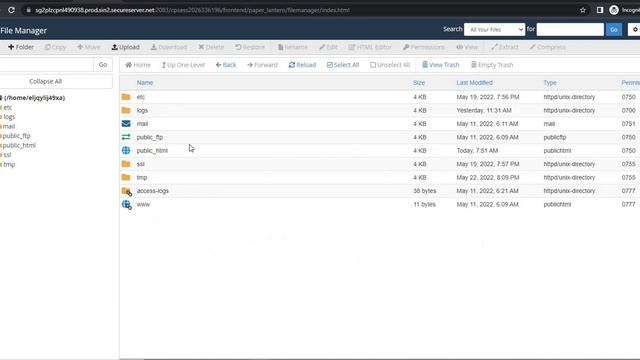
Task: Click the browser address bar URL
Action: click(x=192, y=10)
